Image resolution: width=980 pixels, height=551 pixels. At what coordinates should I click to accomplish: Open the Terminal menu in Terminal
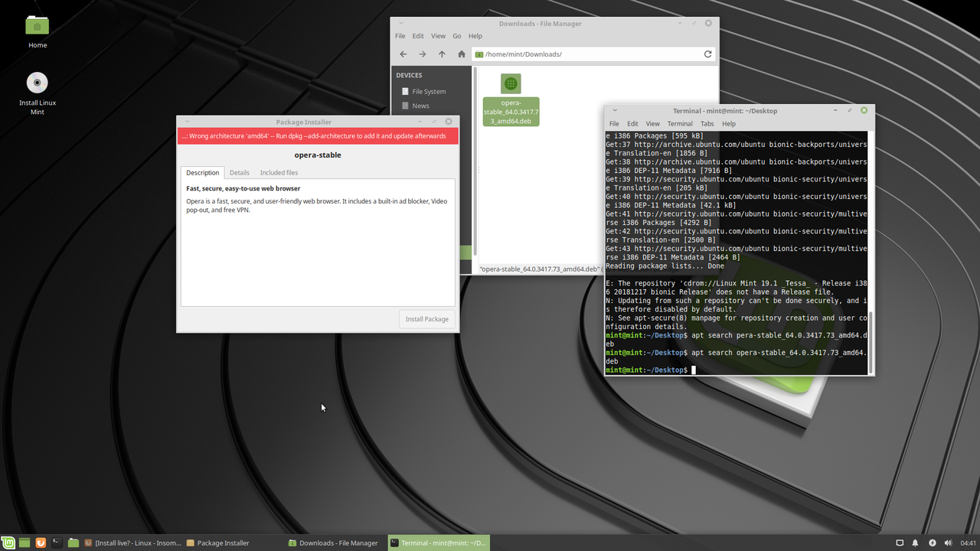pyautogui.click(x=680, y=123)
